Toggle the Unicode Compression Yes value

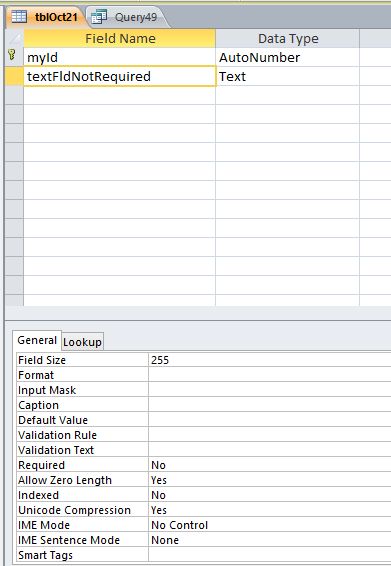270,510
